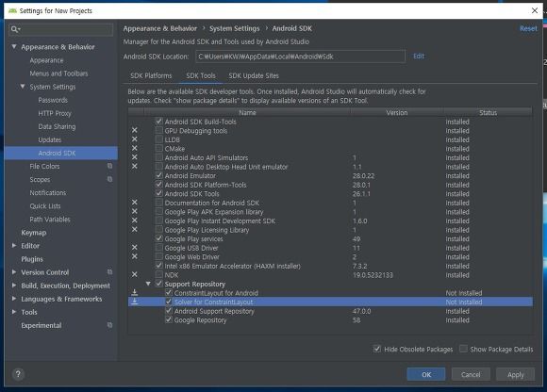Click the X mark next to GPU Debugging tools

pos(134,130)
